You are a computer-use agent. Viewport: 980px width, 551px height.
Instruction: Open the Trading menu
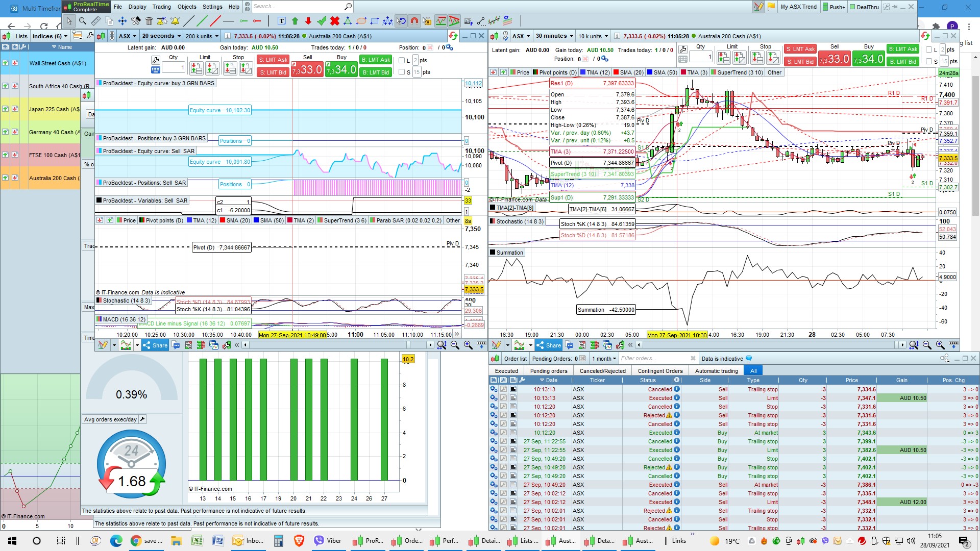(x=161, y=7)
